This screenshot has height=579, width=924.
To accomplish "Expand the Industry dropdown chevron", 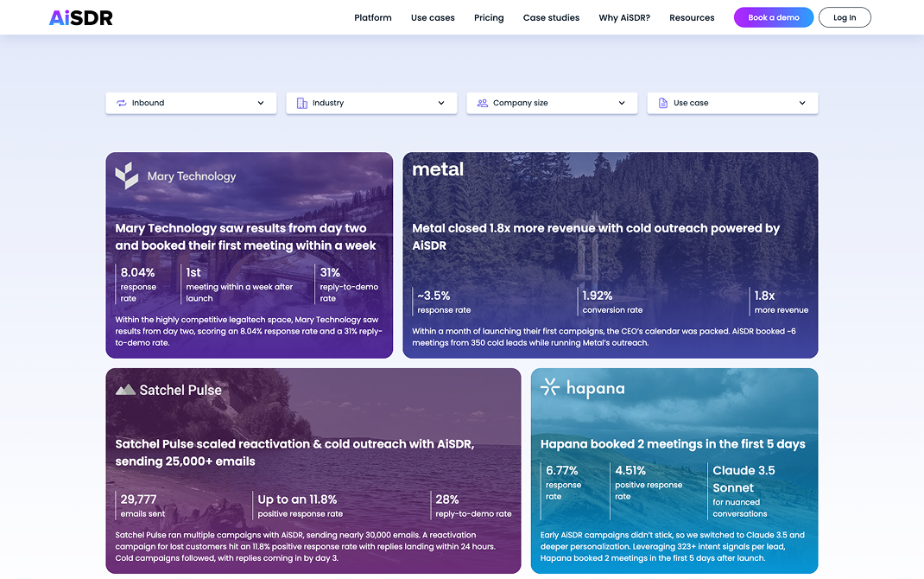I will [441, 103].
